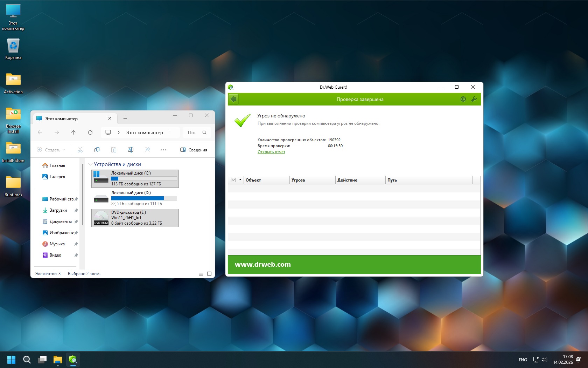Click the Copy icon in Explorer toolbar

[x=97, y=150]
